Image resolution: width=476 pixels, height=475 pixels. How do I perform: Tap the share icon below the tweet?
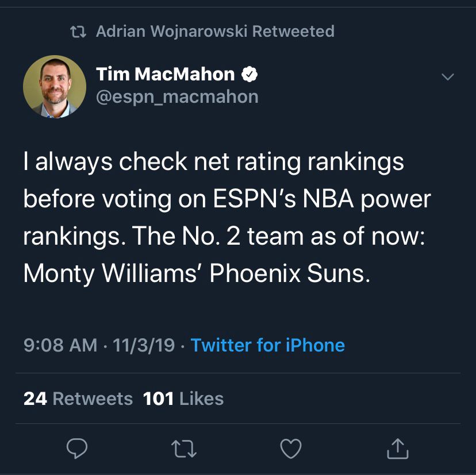click(x=397, y=449)
